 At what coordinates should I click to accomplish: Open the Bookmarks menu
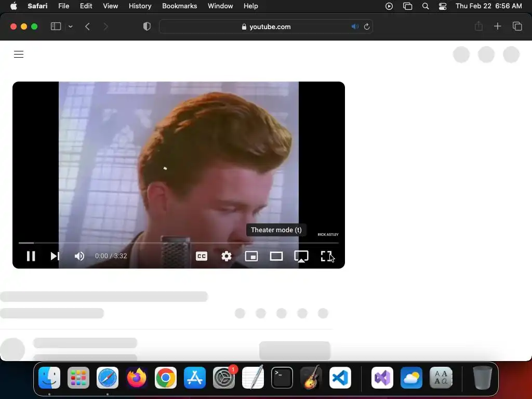(x=179, y=6)
